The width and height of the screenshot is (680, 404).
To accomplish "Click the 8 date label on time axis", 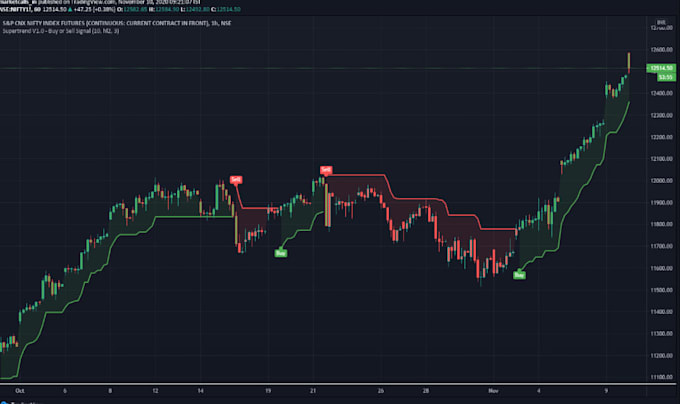I will point(110,391).
